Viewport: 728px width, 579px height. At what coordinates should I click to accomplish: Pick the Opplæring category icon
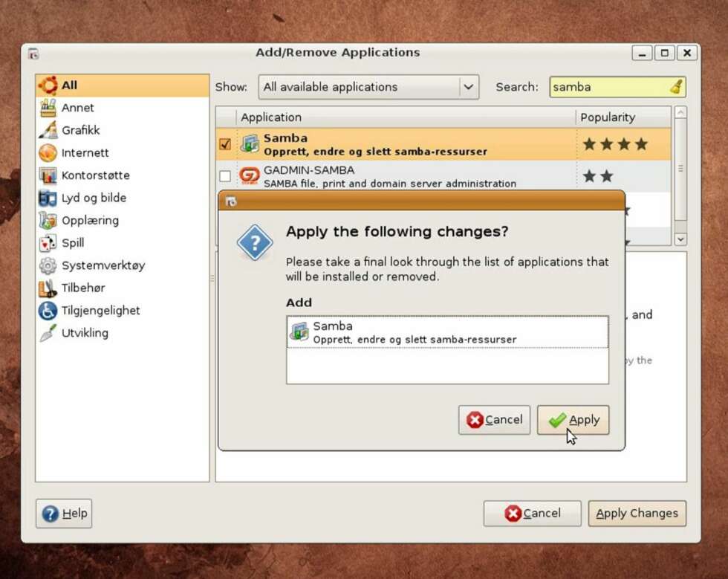pos(48,220)
